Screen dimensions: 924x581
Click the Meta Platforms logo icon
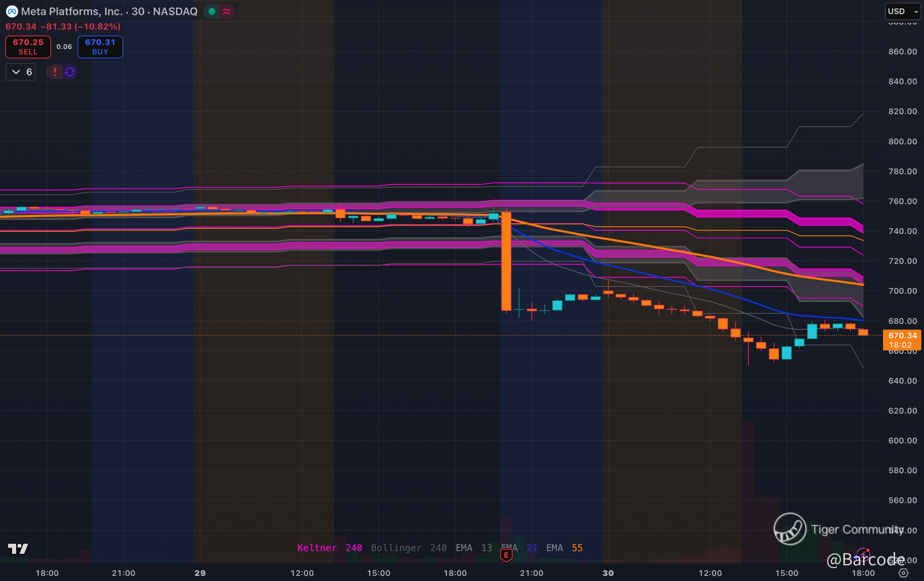12,11
